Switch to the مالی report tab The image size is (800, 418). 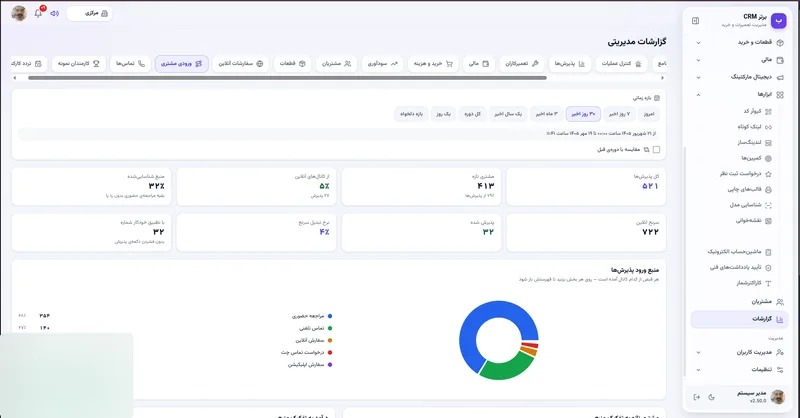[479, 64]
